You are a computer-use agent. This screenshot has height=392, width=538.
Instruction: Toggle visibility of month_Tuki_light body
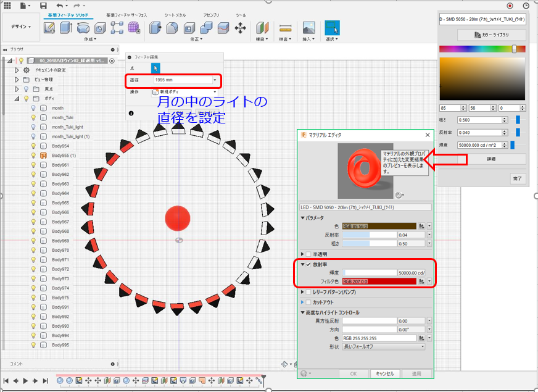(33, 127)
